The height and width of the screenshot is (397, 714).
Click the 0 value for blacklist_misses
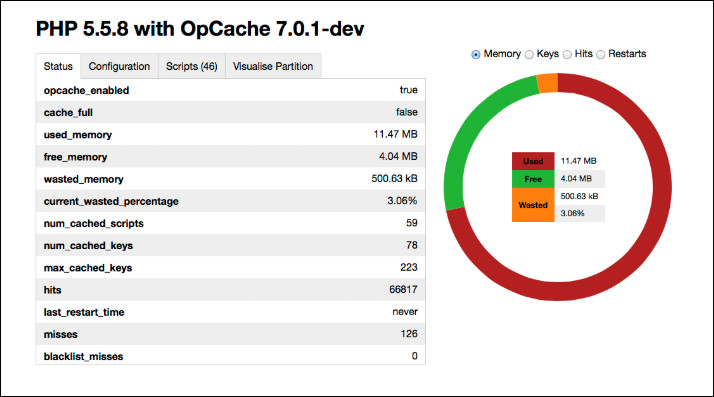(414, 356)
